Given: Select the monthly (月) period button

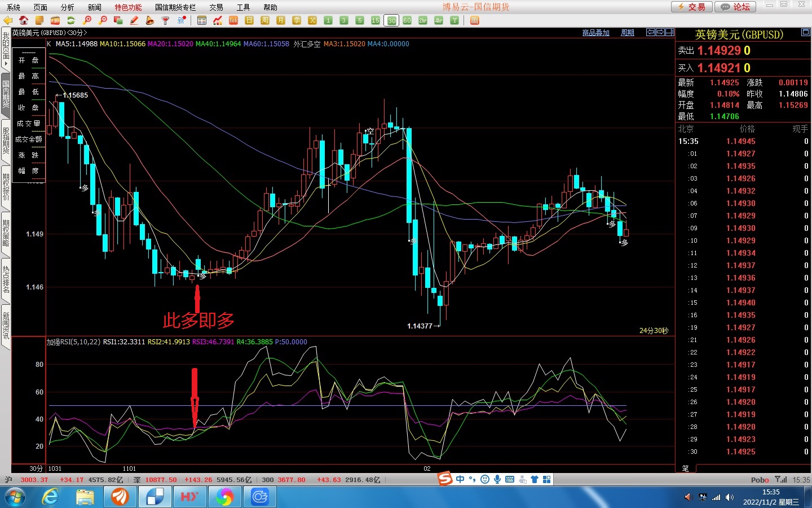Looking at the screenshot, I should coord(281,20).
